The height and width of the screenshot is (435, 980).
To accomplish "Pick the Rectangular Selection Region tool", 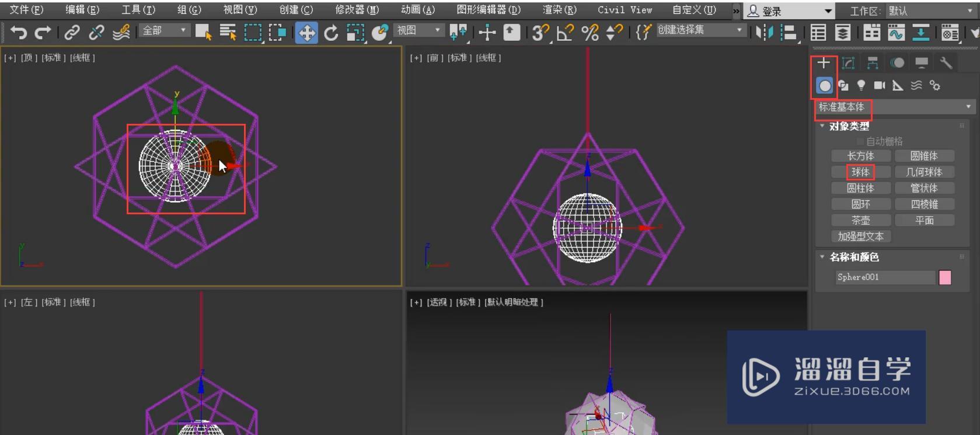I will coord(253,32).
